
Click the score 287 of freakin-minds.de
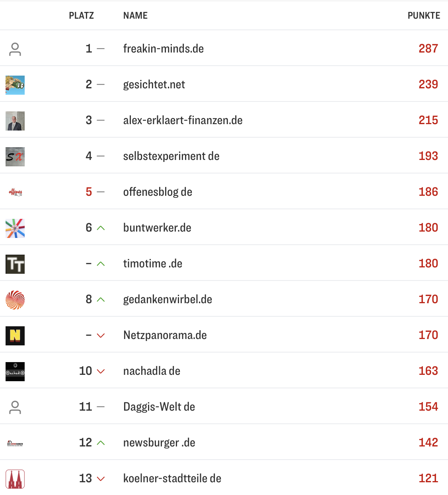click(428, 49)
